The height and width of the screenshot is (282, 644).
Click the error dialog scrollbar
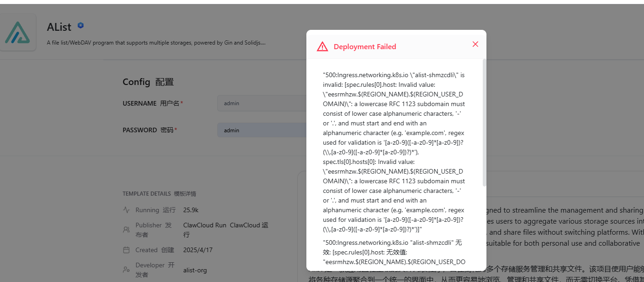pos(484,123)
